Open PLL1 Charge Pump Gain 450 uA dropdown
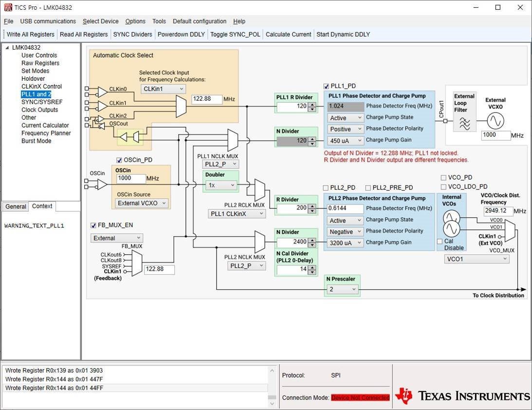The height and width of the screenshot is (410, 532). [346, 141]
